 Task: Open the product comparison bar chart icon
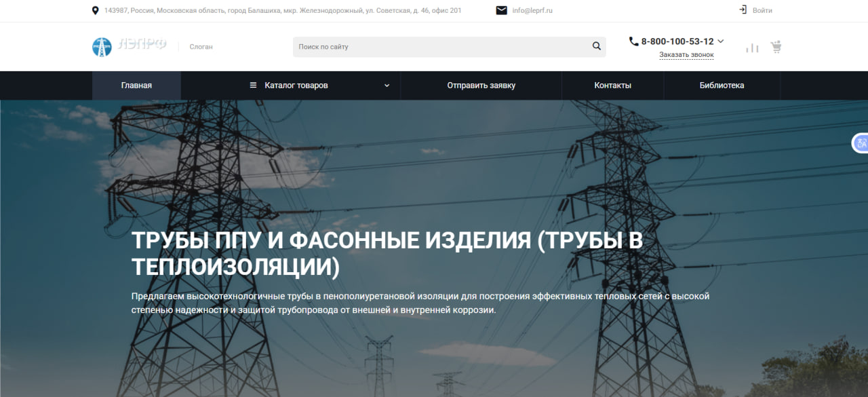click(752, 48)
